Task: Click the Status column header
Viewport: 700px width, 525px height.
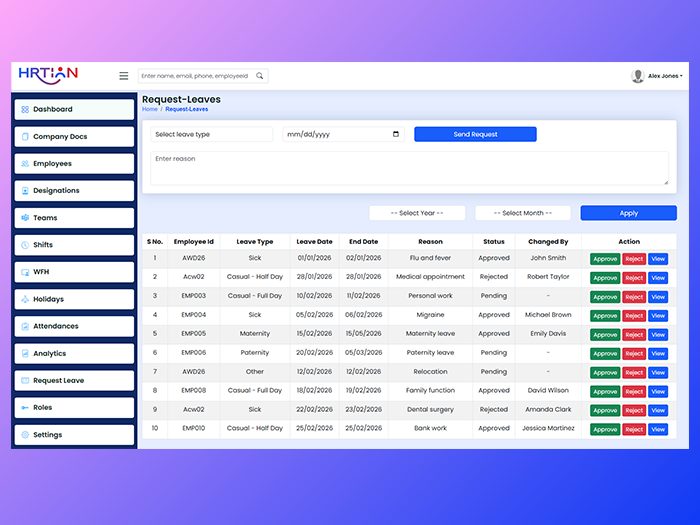Action: pos(494,242)
